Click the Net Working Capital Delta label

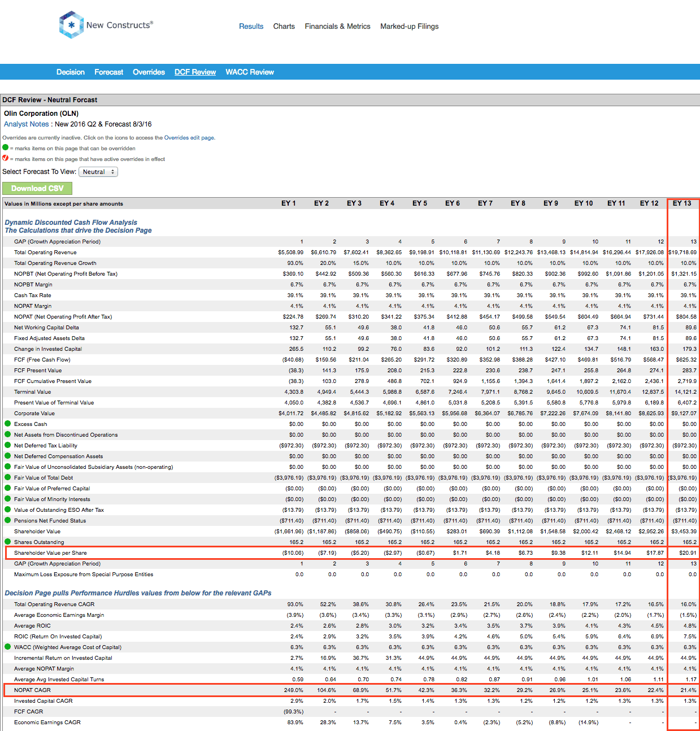[46, 328]
